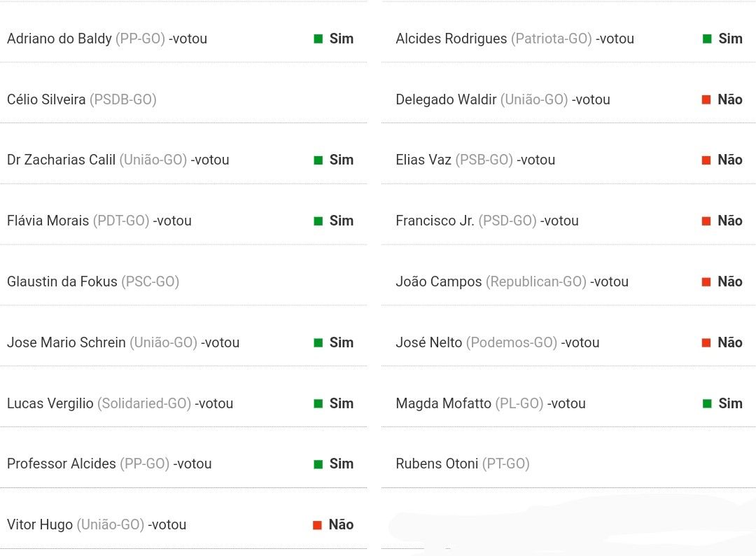
Task: Click Francisco Jr. name
Action: [x=435, y=221]
